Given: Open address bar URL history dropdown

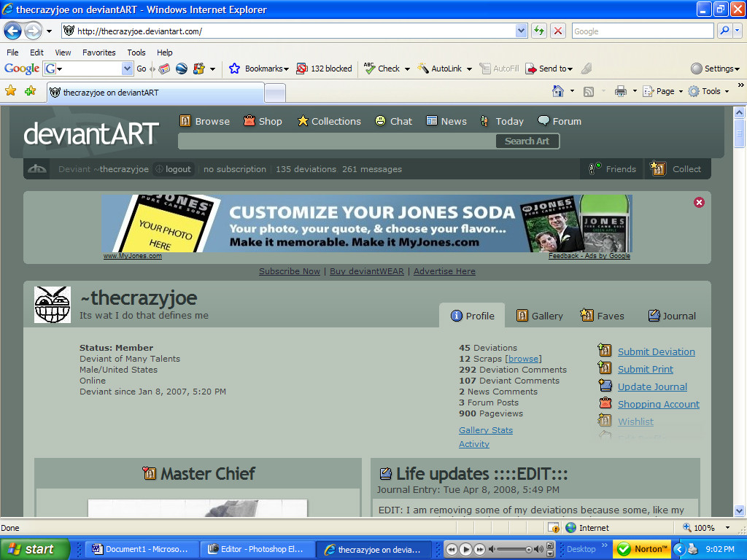Looking at the screenshot, I should tap(521, 31).
